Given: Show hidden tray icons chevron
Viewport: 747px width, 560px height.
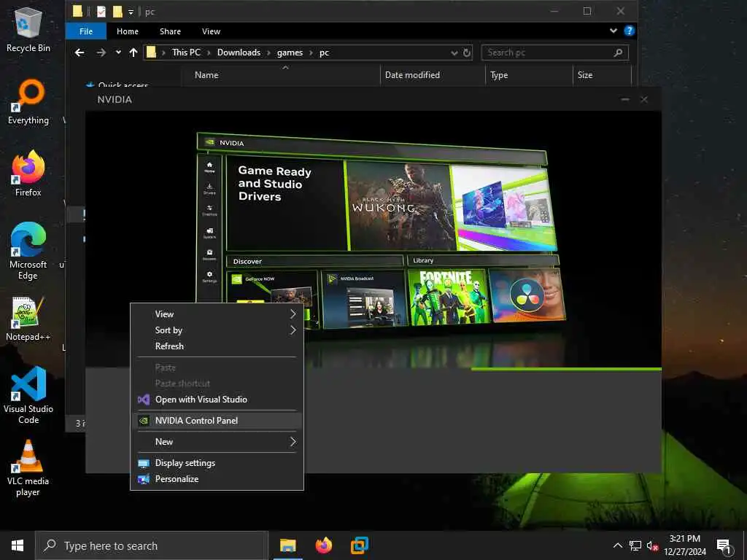Looking at the screenshot, I should (x=617, y=545).
